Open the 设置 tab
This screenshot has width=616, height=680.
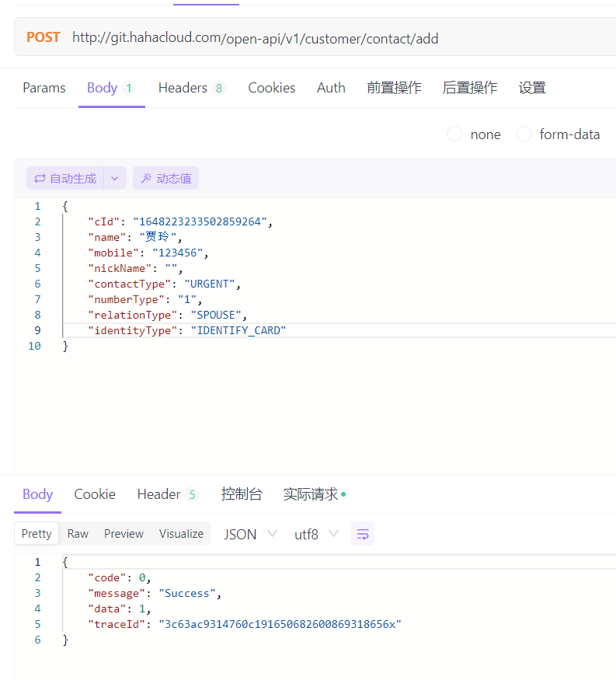coord(532,88)
